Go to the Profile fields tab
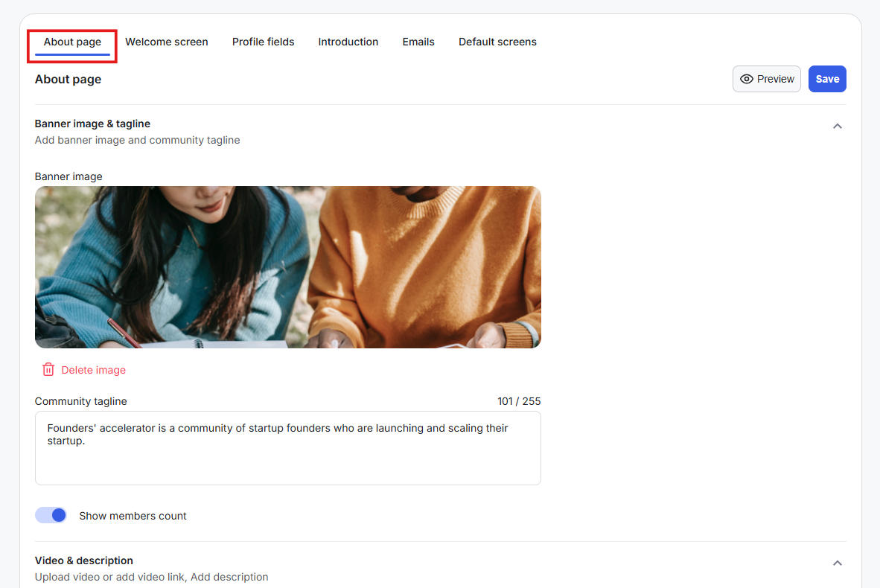The image size is (880, 588). (264, 42)
